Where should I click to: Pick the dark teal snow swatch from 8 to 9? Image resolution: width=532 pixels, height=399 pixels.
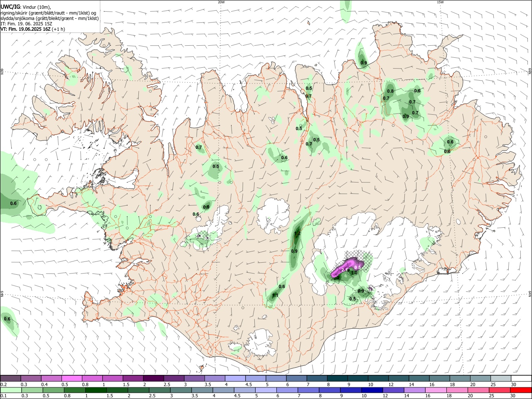(x=337, y=378)
